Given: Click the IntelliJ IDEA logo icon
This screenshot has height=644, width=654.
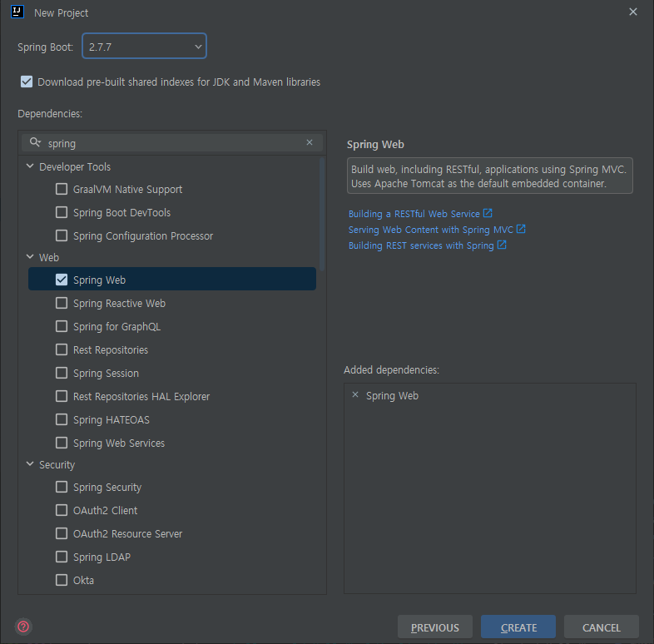Looking at the screenshot, I should 17,12.
